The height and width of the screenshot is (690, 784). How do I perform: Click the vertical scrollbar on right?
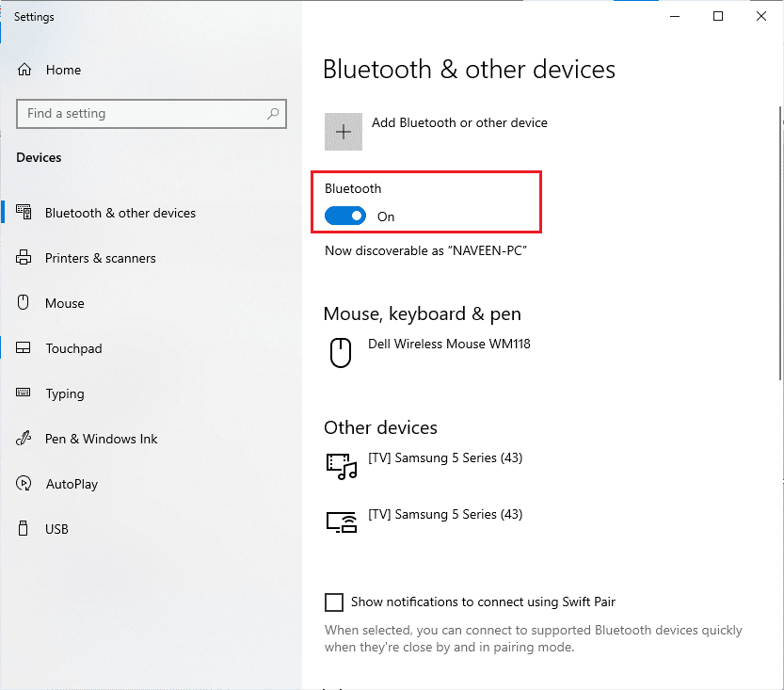[779, 245]
